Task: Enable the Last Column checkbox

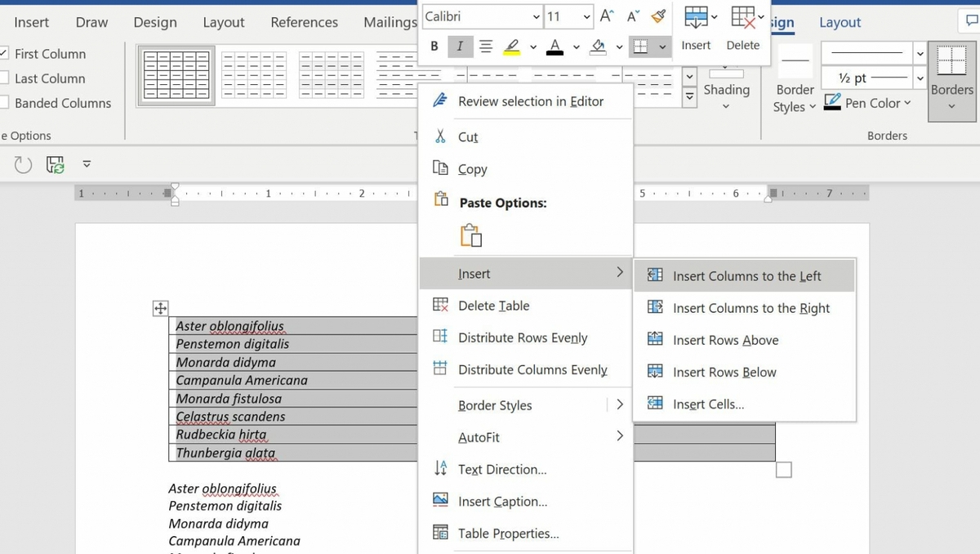Action: tap(3, 78)
